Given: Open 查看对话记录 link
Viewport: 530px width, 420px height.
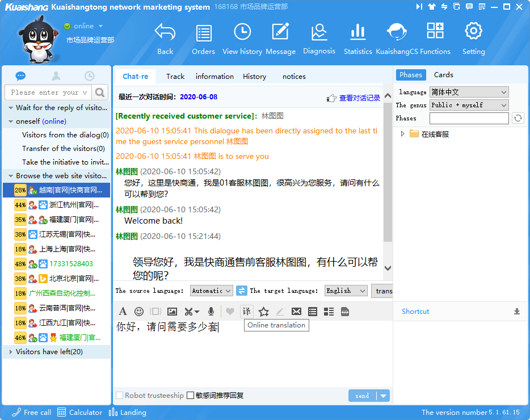Looking at the screenshot, I should click(360, 98).
